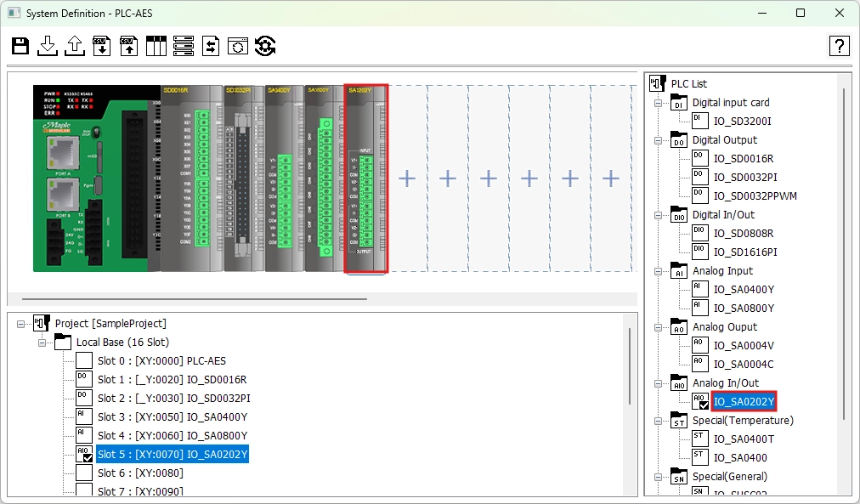Select Slot 0 PLC-AES in project tree
Viewport: 860px width, 504px height.
pyautogui.click(x=161, y=361)
